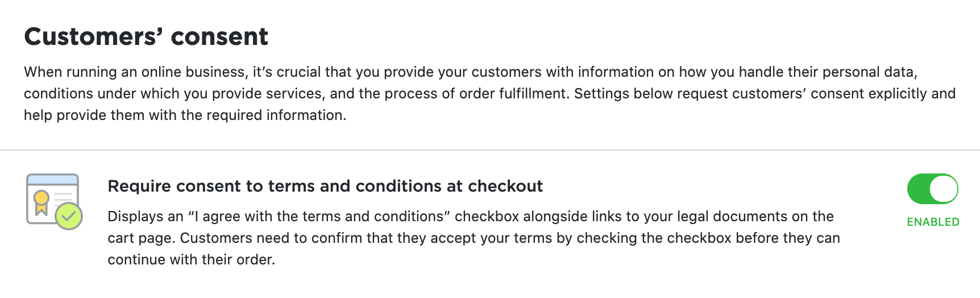
Task: Click the horizontal divider below the intro
Action: pos(490,150)
